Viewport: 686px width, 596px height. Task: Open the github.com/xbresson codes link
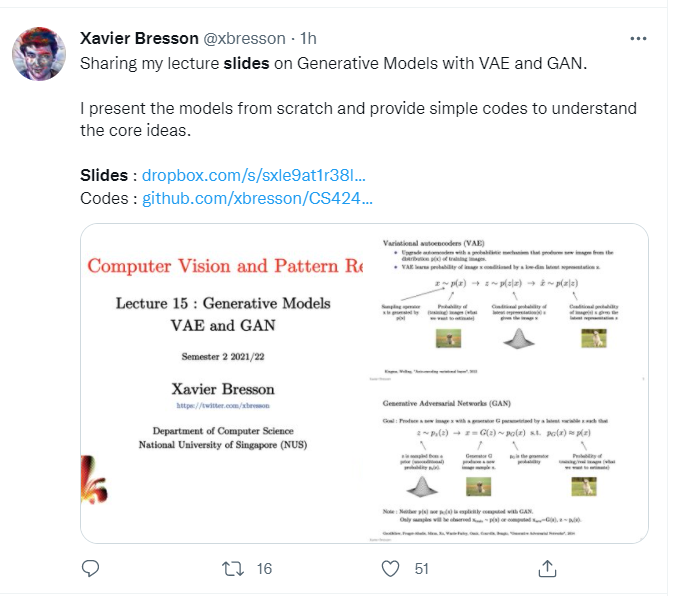click(x=257, y=198)
